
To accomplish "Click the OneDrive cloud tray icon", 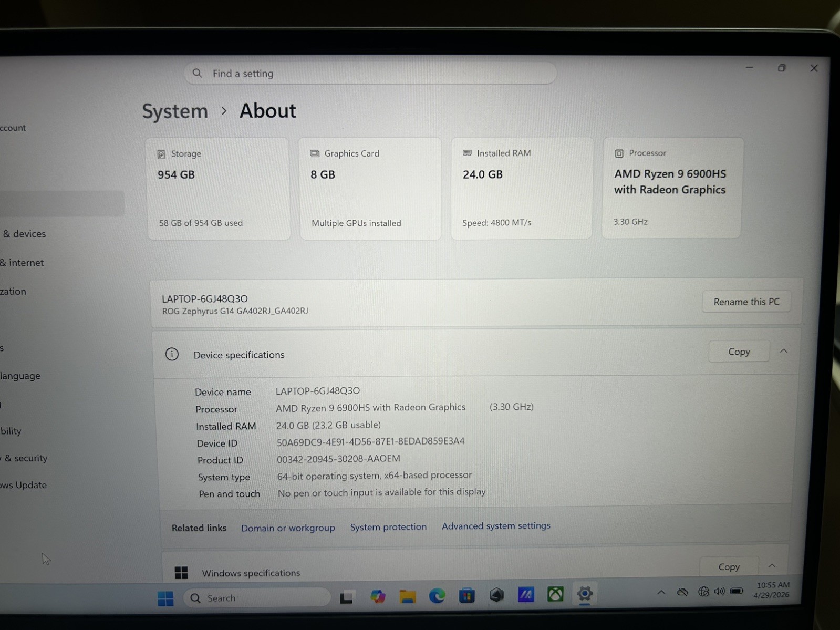I will (682, 592).
